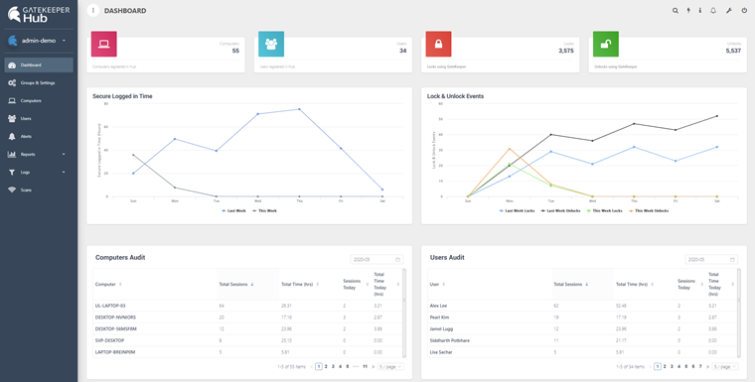
Task: Click the search magnifier icon in header
Action: coord(675,11)
